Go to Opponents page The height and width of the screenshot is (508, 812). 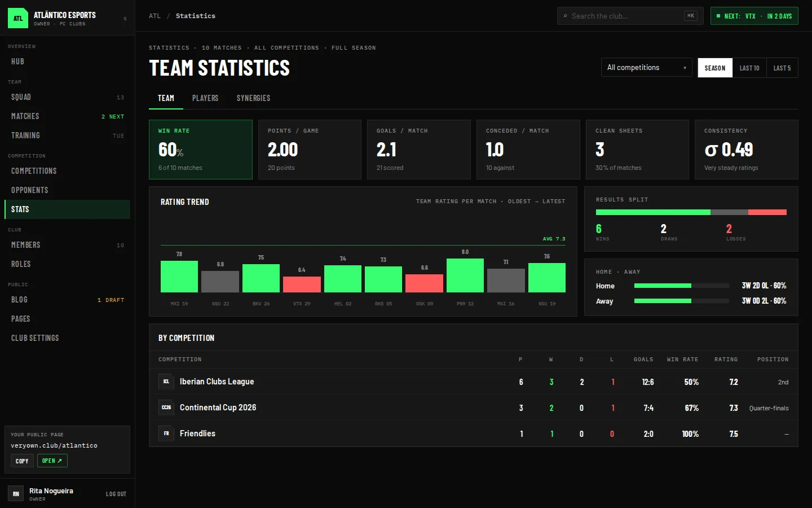click(x=67, y=190)
